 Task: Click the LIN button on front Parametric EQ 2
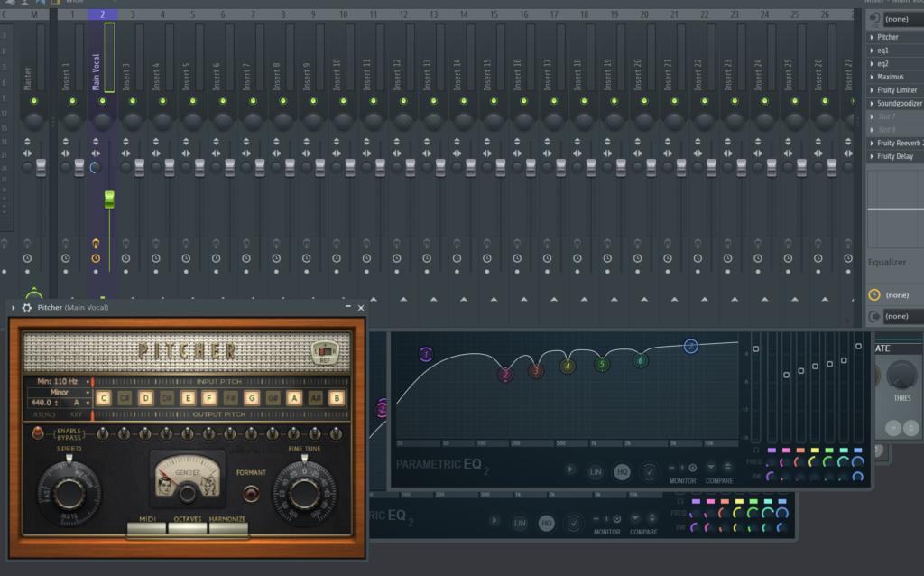coord(596,470)
